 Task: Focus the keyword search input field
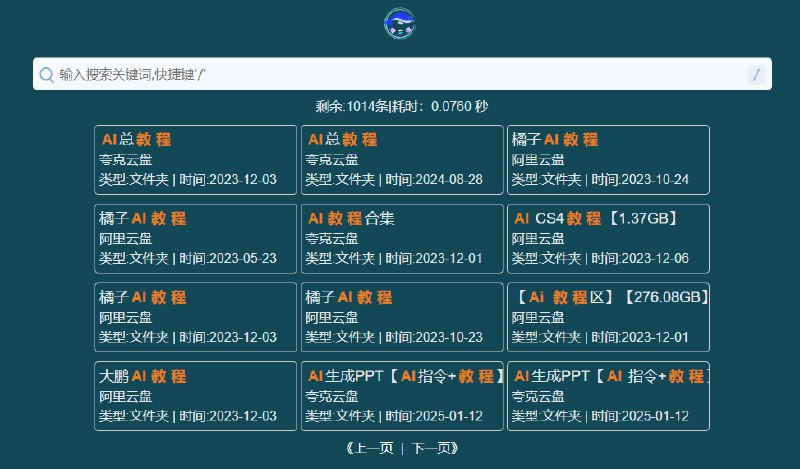click(x=400, y=74)
